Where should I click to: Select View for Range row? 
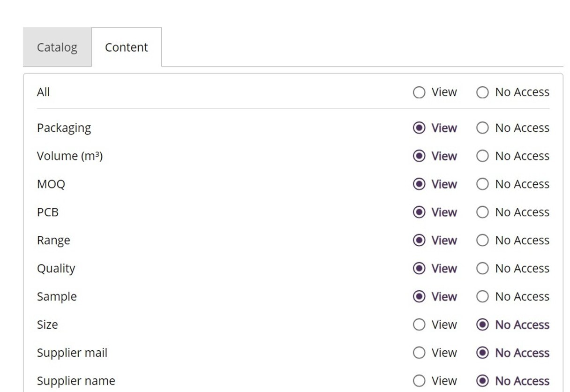tap(419, 241)
